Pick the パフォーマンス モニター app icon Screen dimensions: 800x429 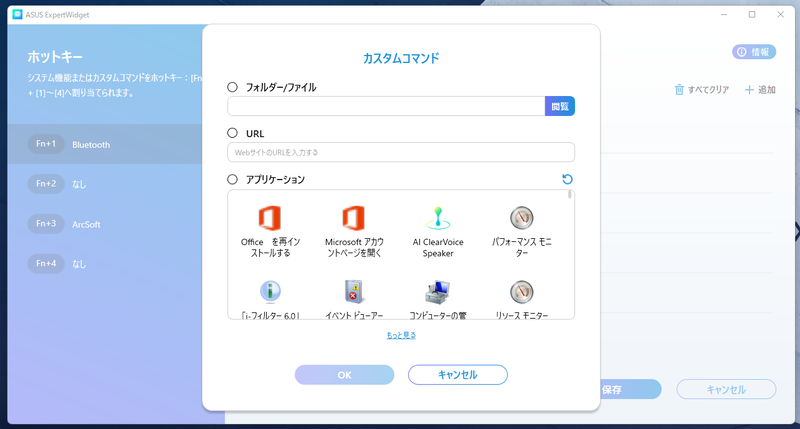521,218
